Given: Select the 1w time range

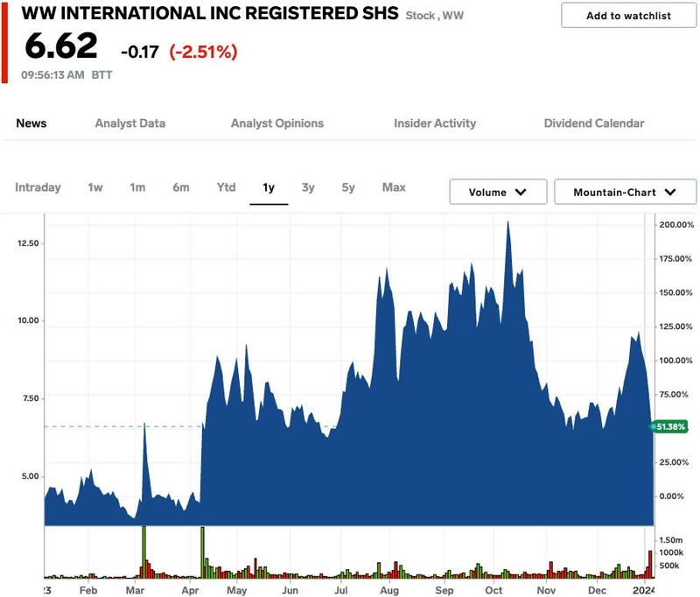Looking at the screenshot, I should (95, 187).
